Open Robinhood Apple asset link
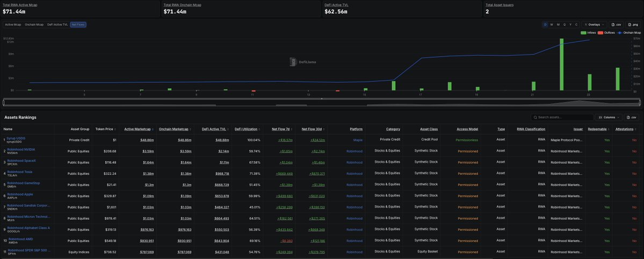The height and width of the screenshot is (259, 644). 20,194
